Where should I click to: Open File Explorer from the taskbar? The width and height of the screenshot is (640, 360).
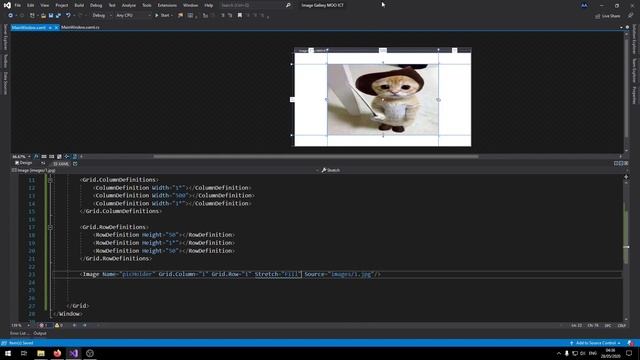(41, 353)
